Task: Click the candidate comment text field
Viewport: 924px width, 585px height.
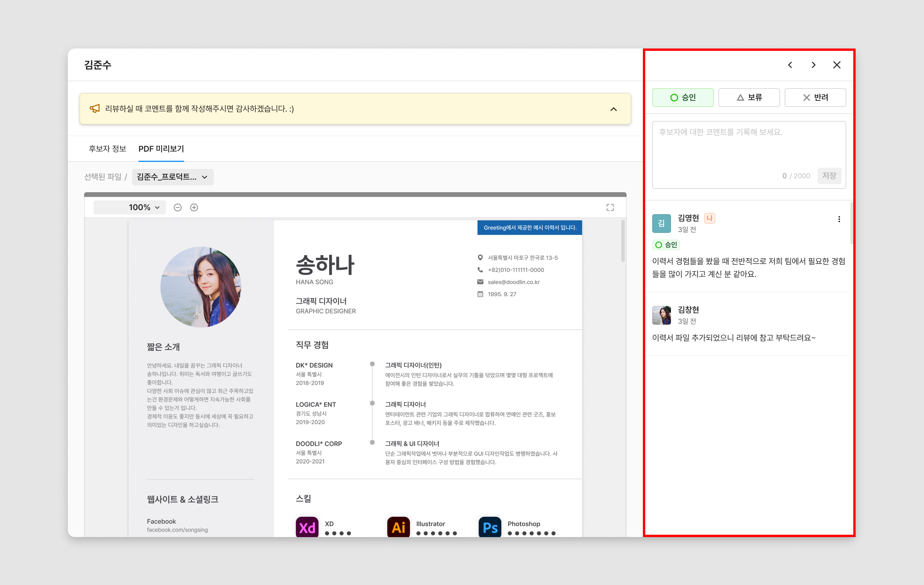Action: (748, 146)
